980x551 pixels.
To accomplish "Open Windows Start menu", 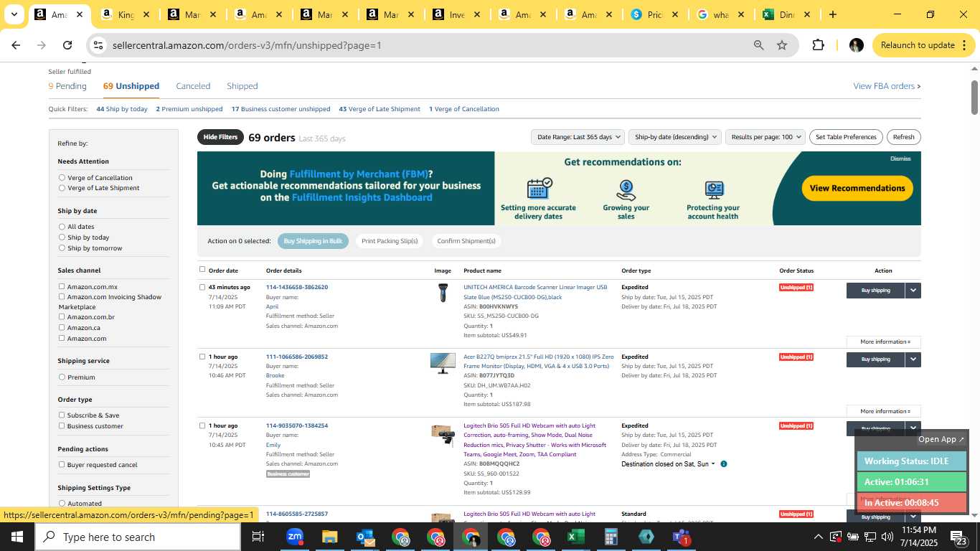I will pos(17,537).
